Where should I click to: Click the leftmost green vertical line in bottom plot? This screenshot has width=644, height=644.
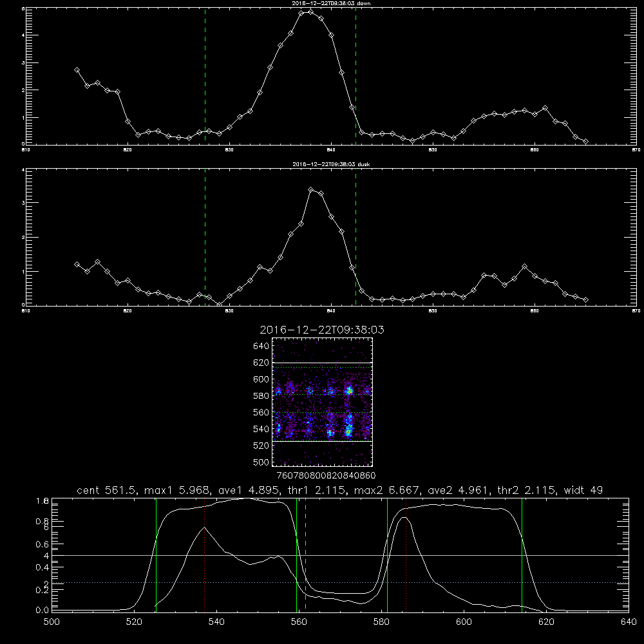tap(156, 555)
